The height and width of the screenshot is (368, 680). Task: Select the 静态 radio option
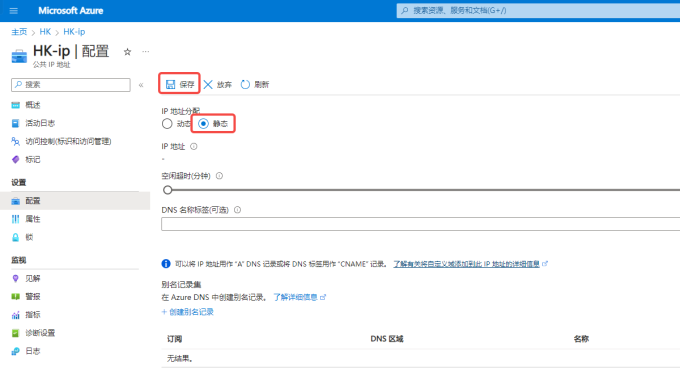[203, 124]
